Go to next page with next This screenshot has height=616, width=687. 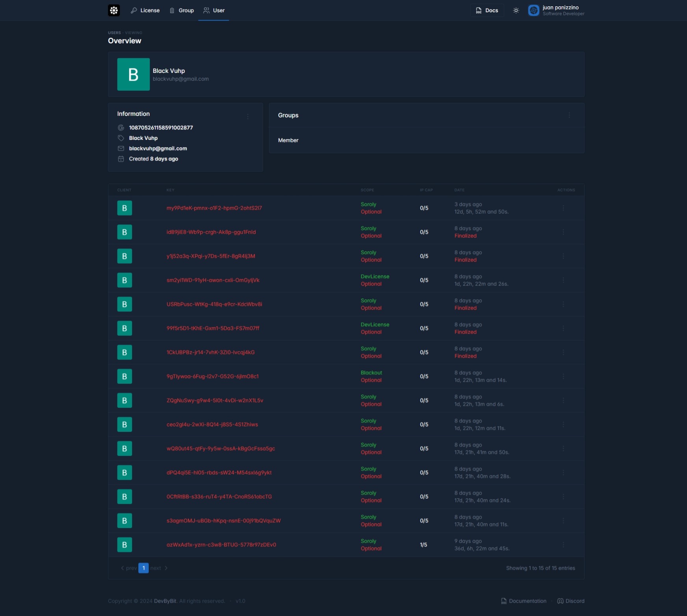tap(159, 568)
